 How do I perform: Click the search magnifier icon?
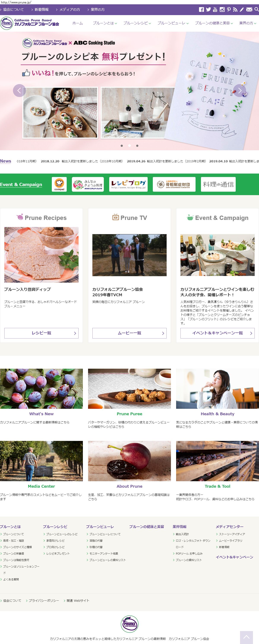(256, 9)
